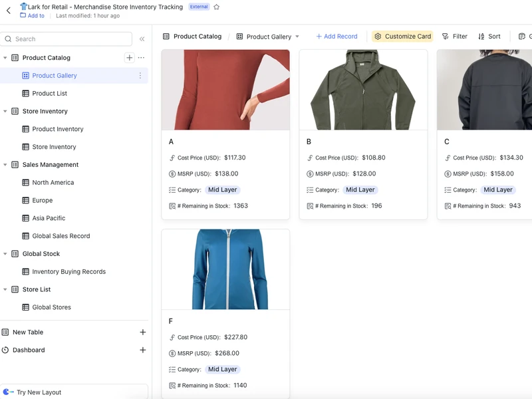Screen dimensions: 532x399
Task: Open the Sort menu
Action: click(489, 37)
